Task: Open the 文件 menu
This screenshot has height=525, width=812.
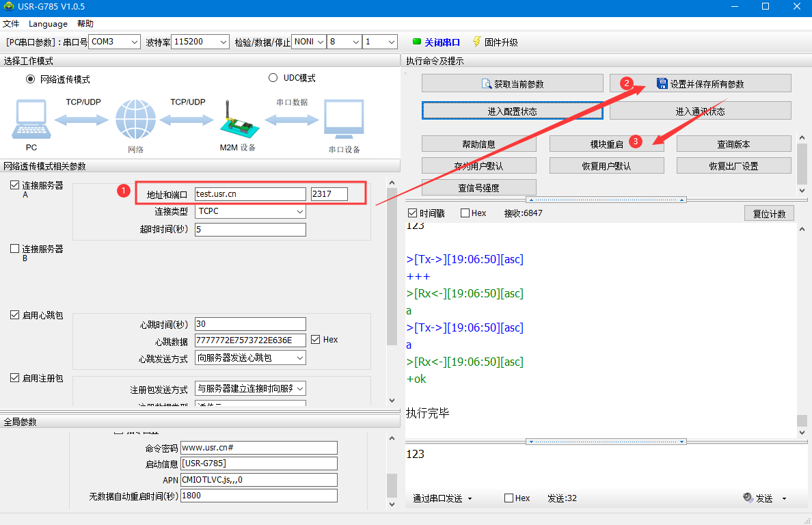Action: click(11, 24)
